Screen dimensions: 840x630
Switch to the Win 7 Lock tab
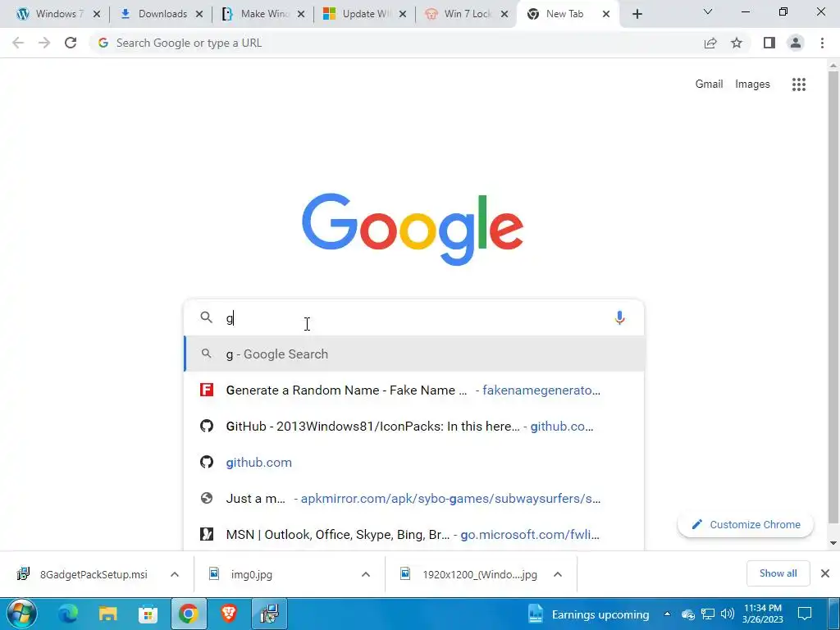coord(465,15)
